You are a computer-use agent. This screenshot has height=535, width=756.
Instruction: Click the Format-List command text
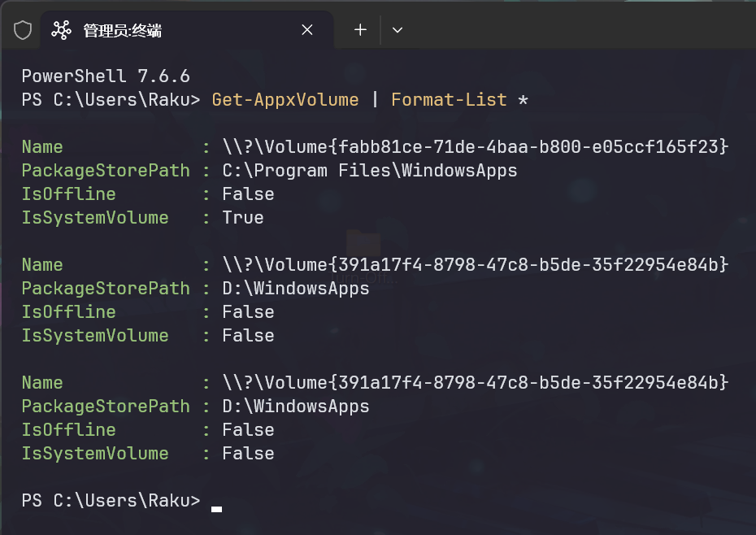[449, 100]
